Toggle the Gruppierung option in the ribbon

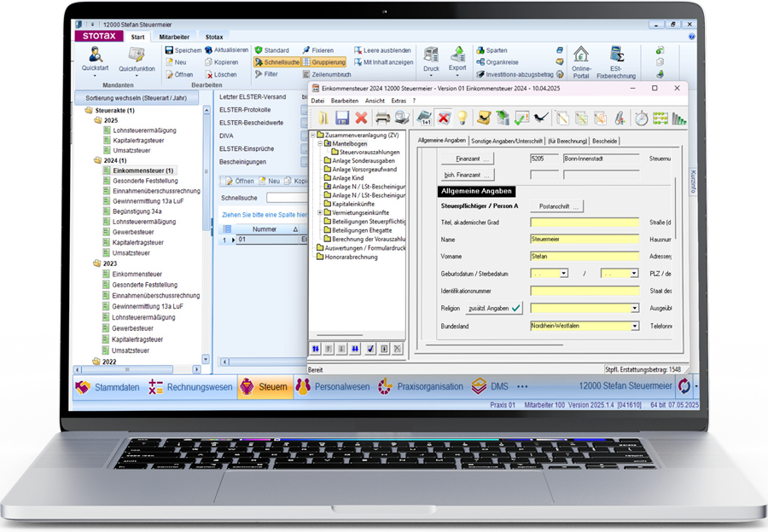324,62
